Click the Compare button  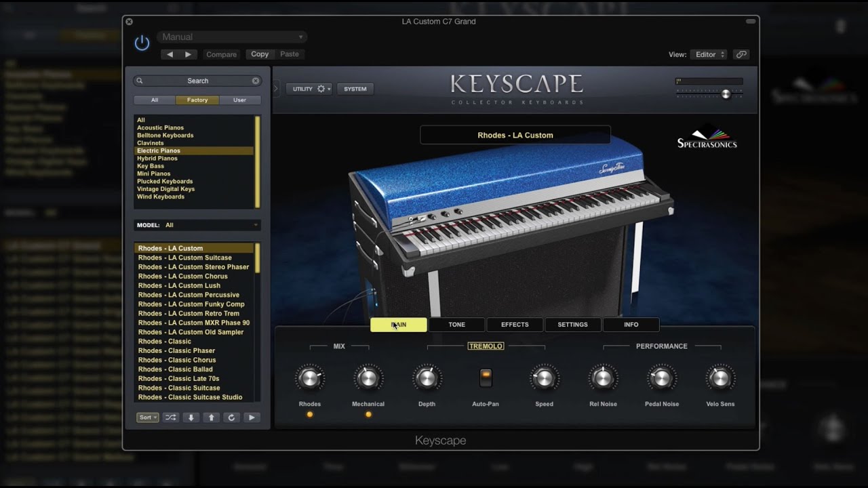[221, 54]
